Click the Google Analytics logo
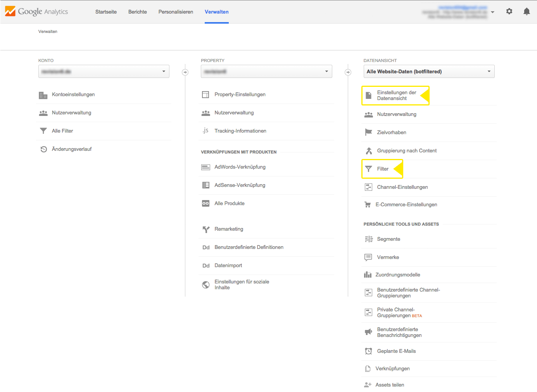This screenshot has height=392, width=537. (x=37, y=12)
